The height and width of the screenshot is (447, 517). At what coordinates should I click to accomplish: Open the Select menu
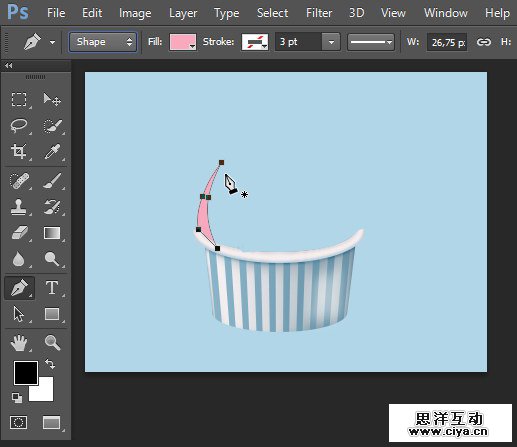point(273,13)
